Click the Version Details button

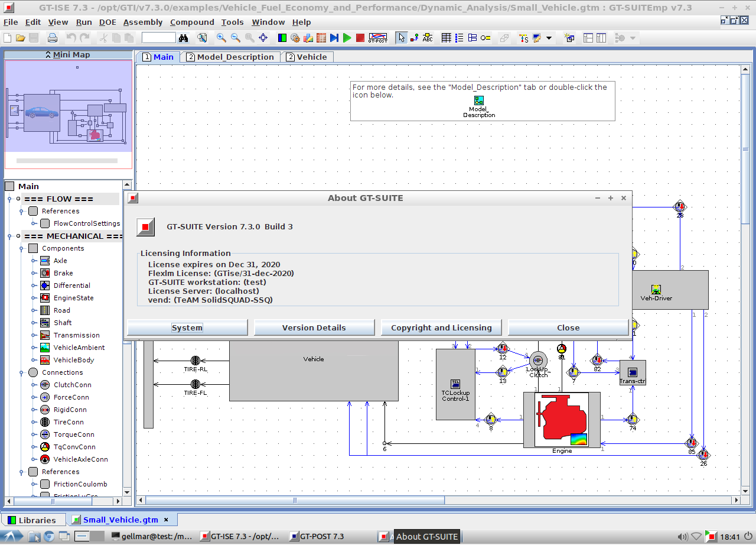pyautogui.click(x=314, y=327)
